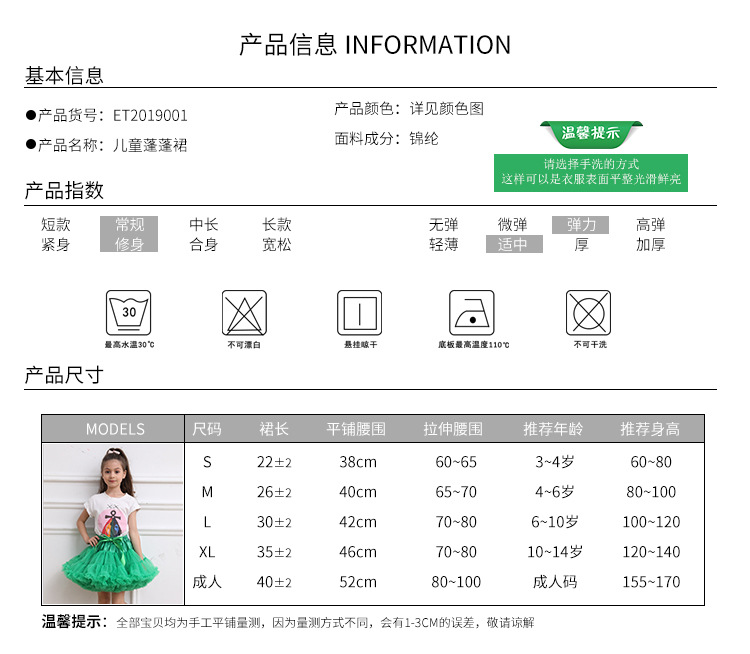Select the highlighted 适中 thickness option
This screenshot has height=654, width=750.
(514, 244)
